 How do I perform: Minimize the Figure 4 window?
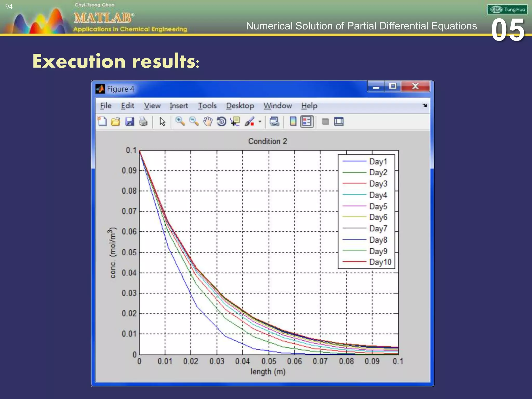[x=376, y=87]
